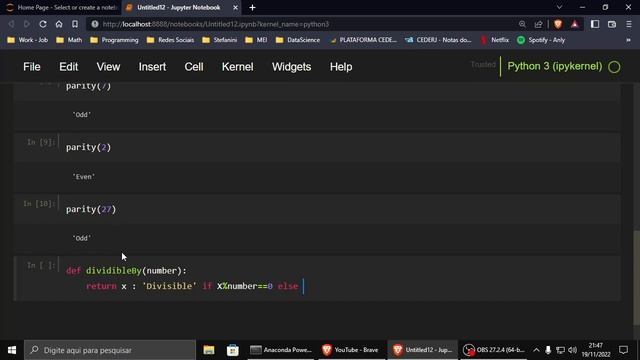Open the Stefanini bookmarks folder

(220, 40)
